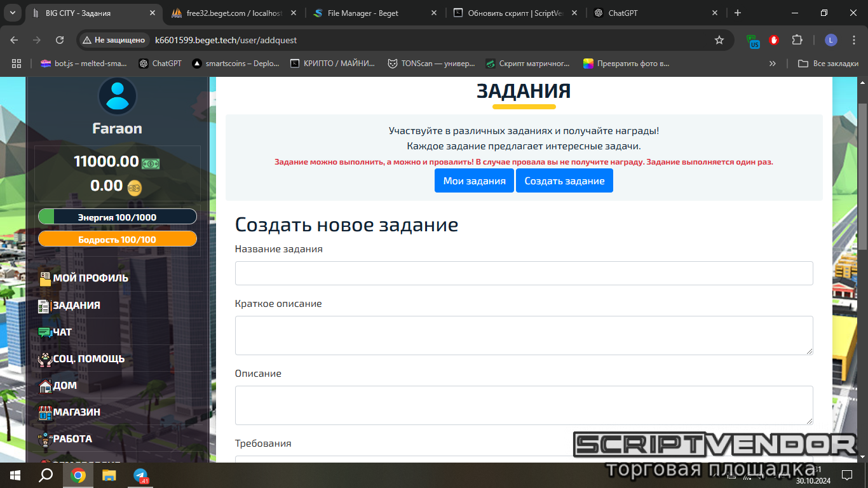
Task: Click the page vertical scrollbar
Action: coord(862,176)
